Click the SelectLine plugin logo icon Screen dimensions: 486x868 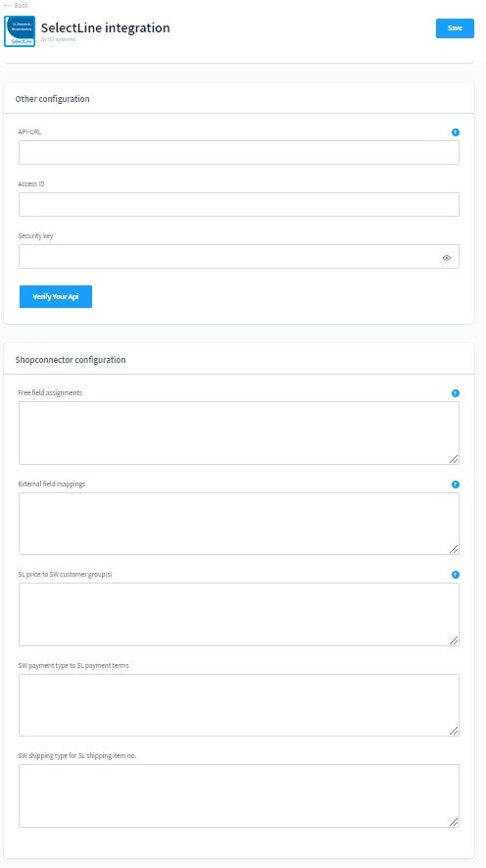point(20,31)
